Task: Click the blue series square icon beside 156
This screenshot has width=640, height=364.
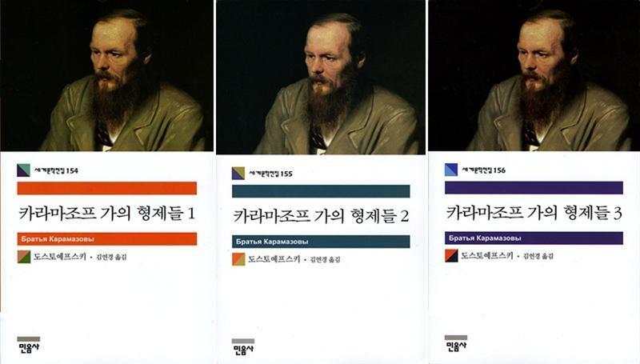Action: click(451, 170)
